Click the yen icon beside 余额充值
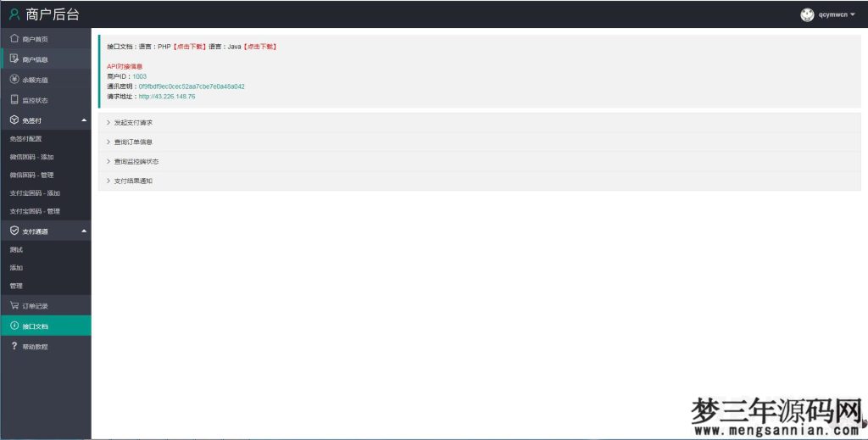The height and width of the screenshot is (440, 868). coord(14,79)
